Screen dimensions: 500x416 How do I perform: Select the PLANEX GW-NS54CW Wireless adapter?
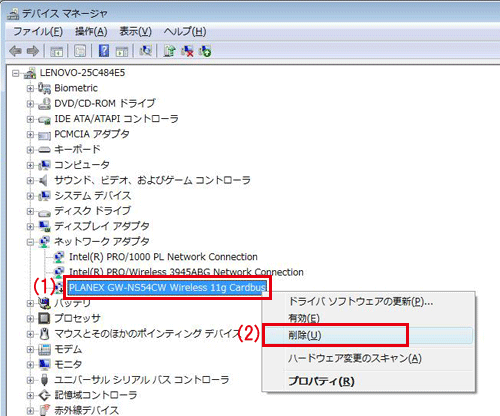pos(167,287)
